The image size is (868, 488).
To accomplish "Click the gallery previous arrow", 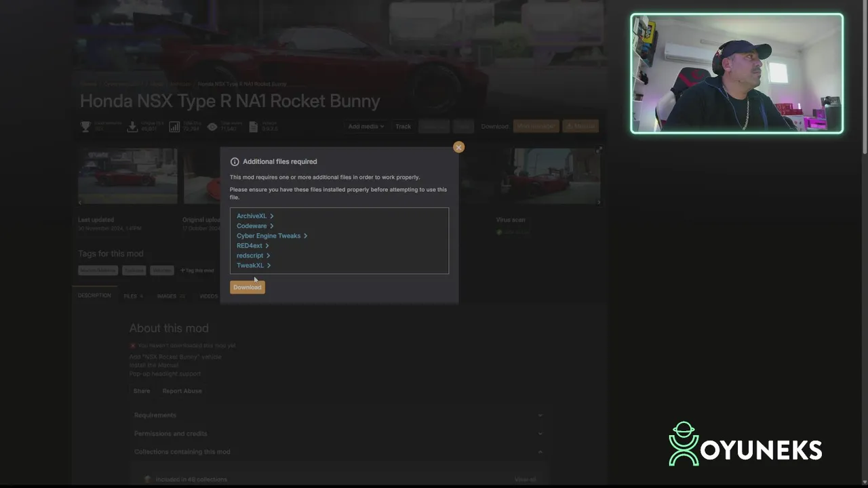I will tap(80, 202).
